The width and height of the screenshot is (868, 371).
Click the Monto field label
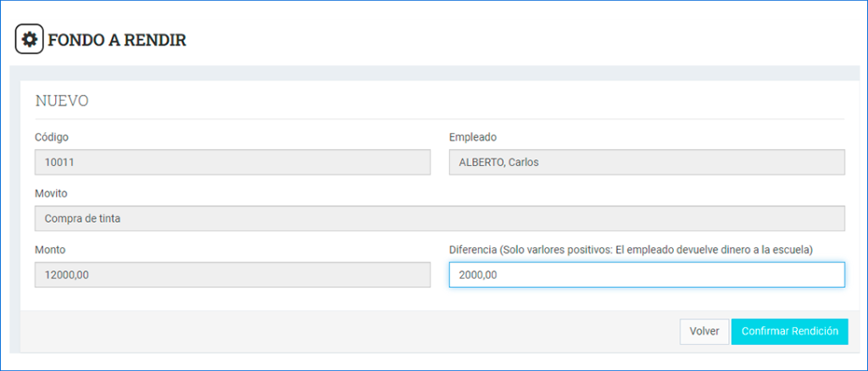point(50,250)
